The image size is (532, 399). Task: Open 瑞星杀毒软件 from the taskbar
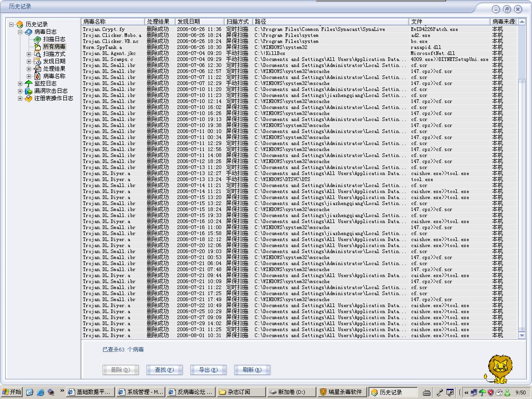pyautogui.click(x=341, y=392)
